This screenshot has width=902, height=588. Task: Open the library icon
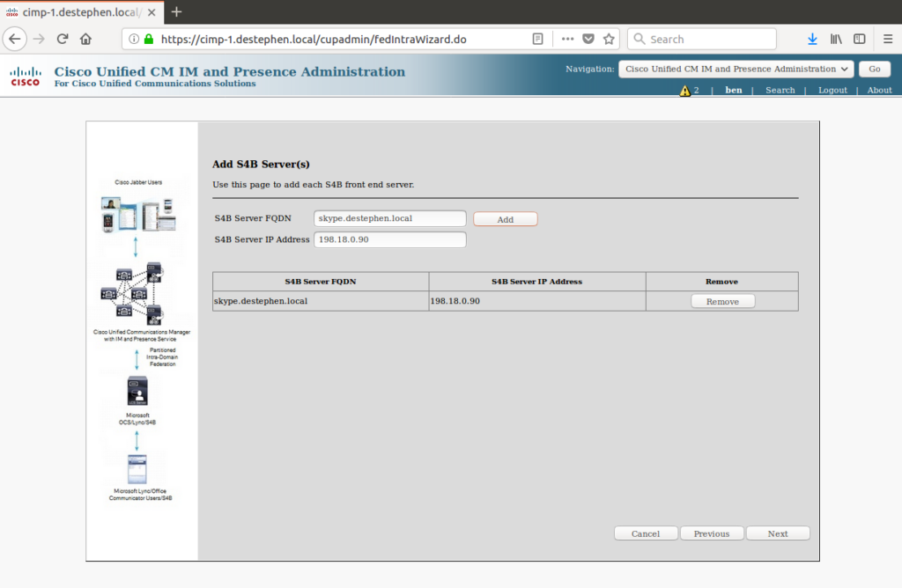(836, 39)
